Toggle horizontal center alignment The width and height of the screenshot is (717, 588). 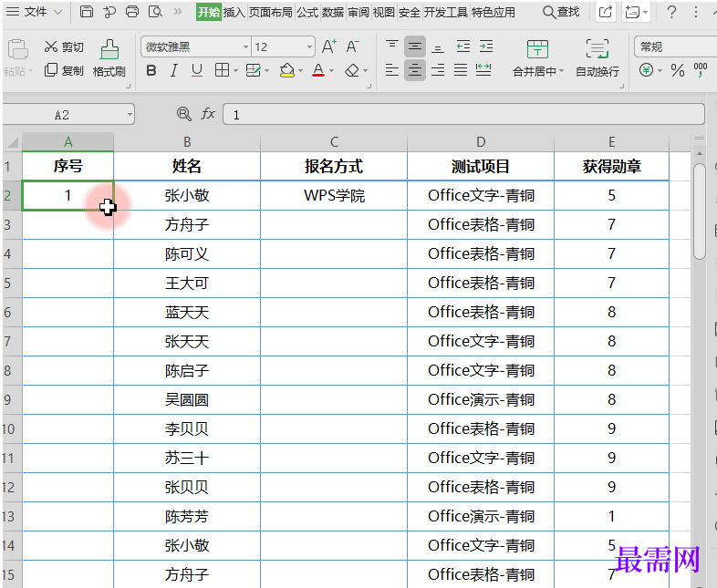coord(415,70)
